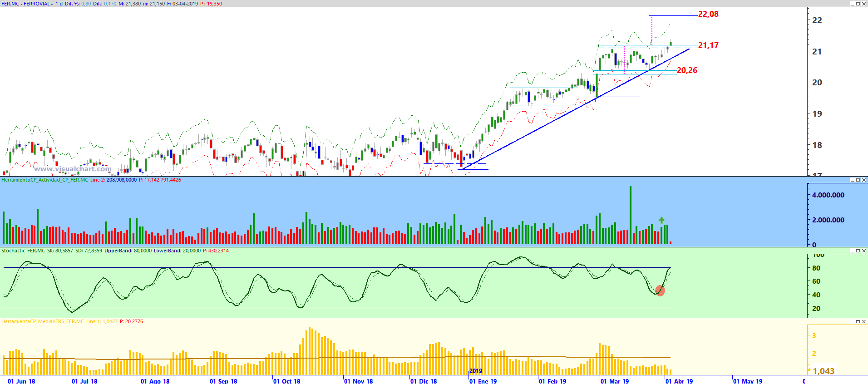868x384 pixels.
Task: Click the 4.000.000 volume axis label
Action: [x=828, y=195]
